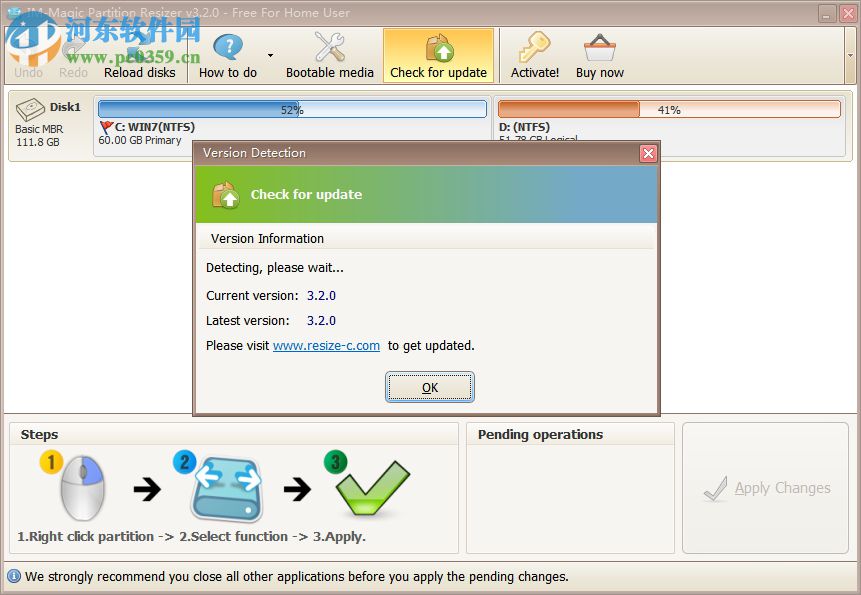Select the Reload disks icon
The width and height of the screenshot is (861, 595).
coord(140,45)
